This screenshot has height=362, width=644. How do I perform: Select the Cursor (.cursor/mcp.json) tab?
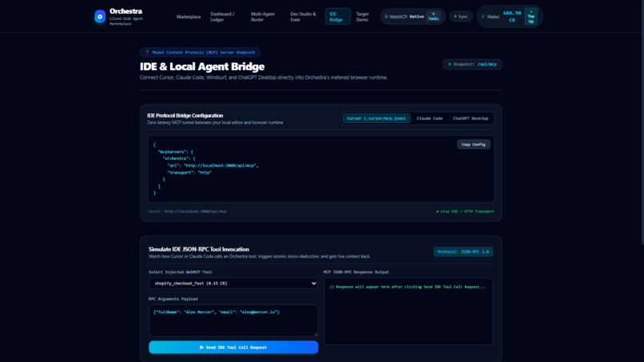[x=376, y=118]
